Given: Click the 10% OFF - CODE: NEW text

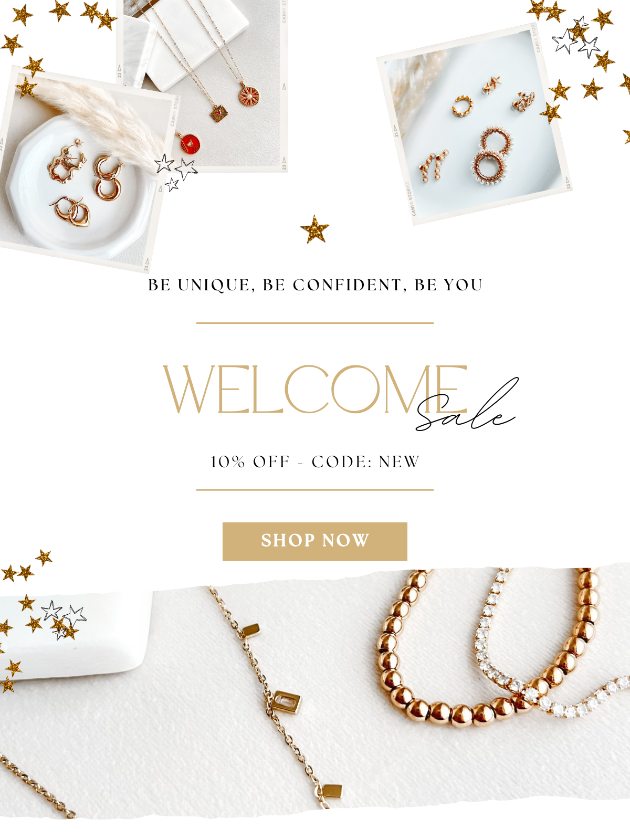Looking at the screenshot, I should [315, 462].
